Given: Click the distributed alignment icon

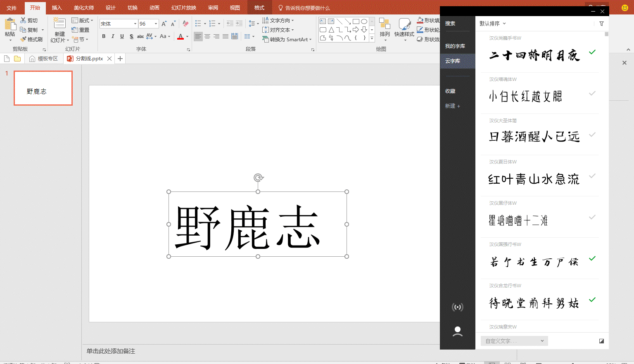Looking at the screenshot, I should (x=235, y=36).
